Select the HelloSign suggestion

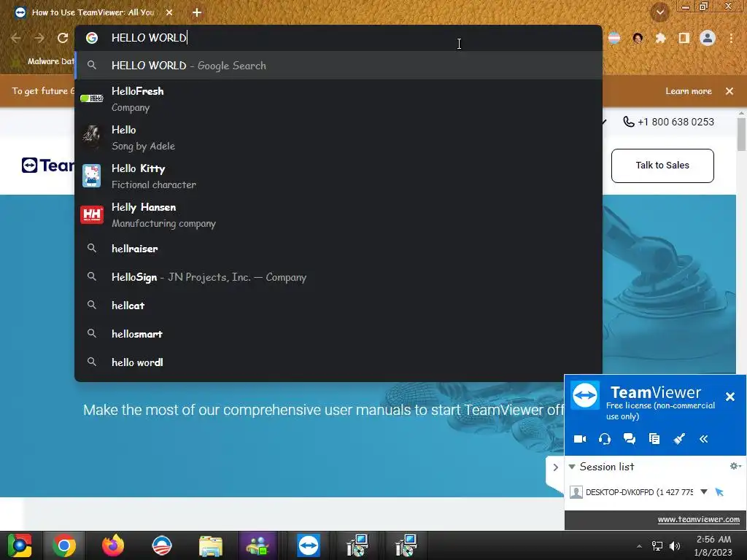pos(338,277)
